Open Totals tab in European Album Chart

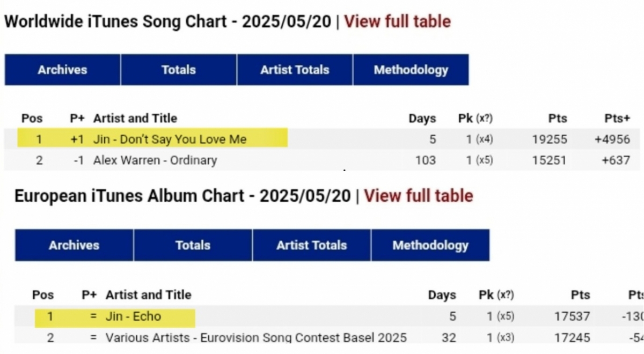pyautogui.click(x=193, y=245)
